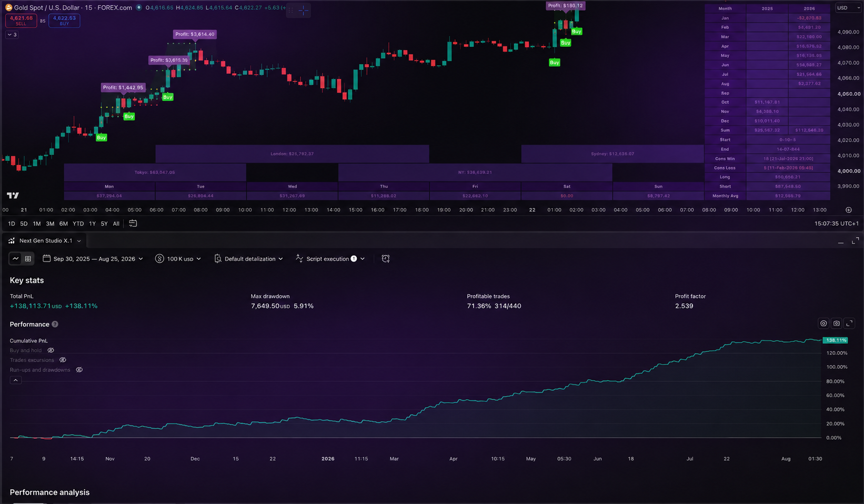Click the replay/deep backtest clock icon
Image resolution: width=864 pixels, height=504 pixels.
pyautogui.click(x=386, y=259)
